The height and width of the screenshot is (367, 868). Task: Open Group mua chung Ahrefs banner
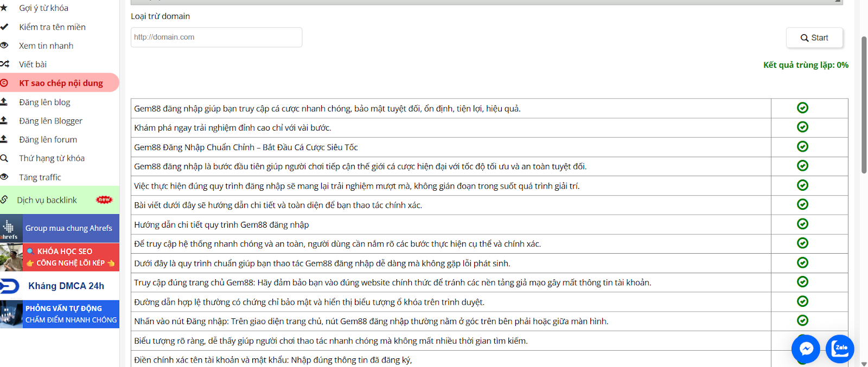click(60, 228)
